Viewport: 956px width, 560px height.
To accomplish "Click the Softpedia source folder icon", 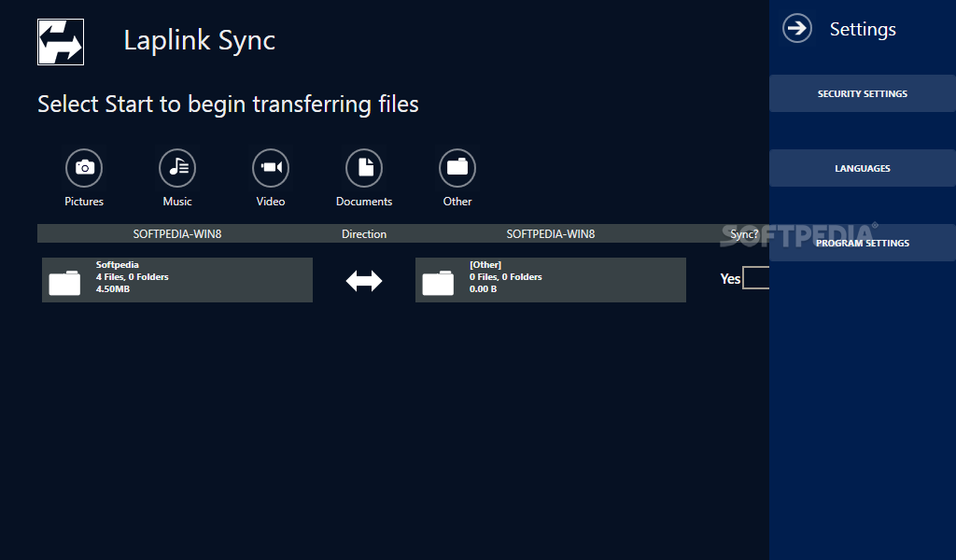I will [x=64, y=283].
